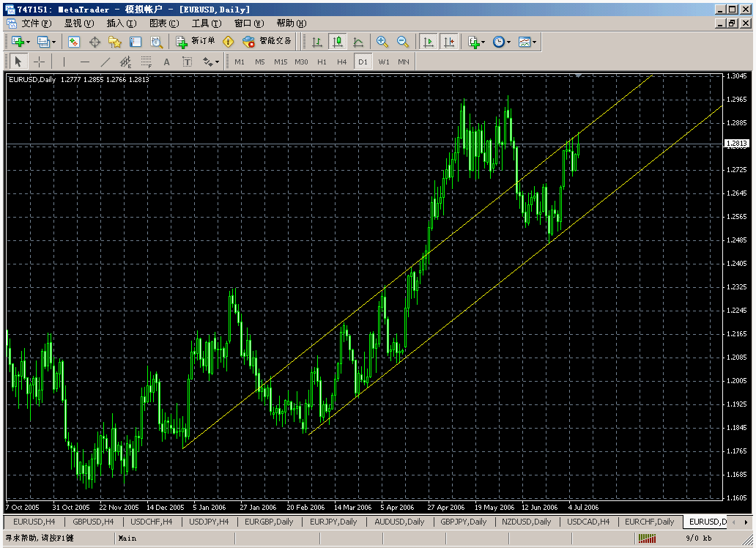Switch timeframe to W1

coord(384,62)
